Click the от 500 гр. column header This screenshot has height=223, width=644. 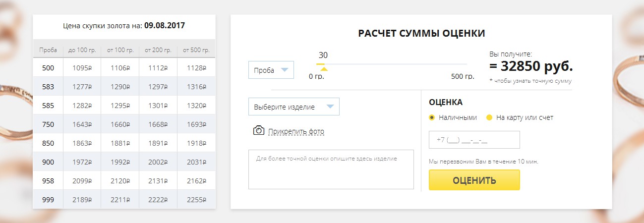196,50
